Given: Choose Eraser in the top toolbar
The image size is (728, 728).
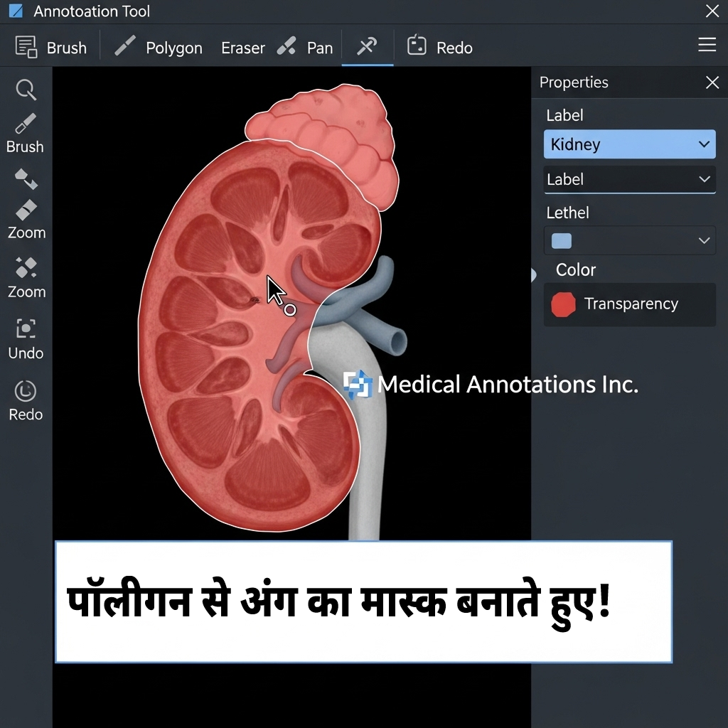Looking at the screenshot, I should [x=243, y=48].
